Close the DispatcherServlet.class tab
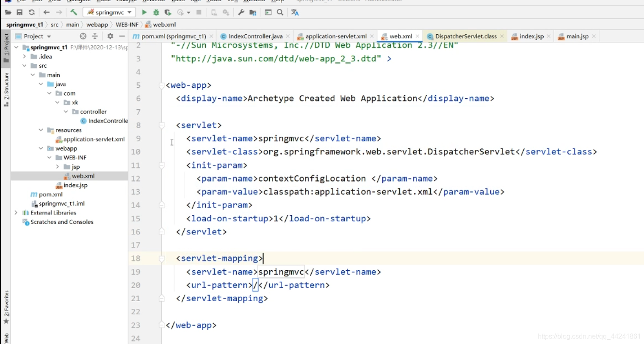This screenshot has width=644, height=344. click(x=502, y=36)
